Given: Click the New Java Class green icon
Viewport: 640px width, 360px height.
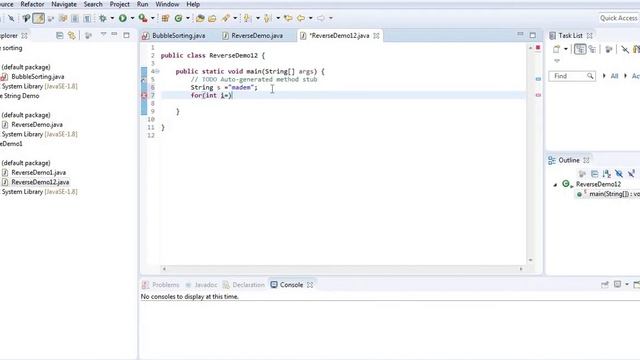Looking at the screenshot, I should click(x=178, y=18).
